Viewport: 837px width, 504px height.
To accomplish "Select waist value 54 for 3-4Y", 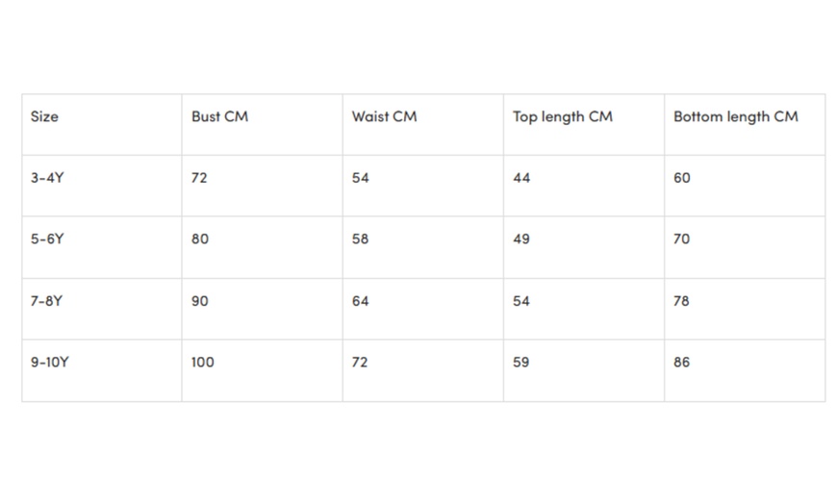I will coord(360,178).
